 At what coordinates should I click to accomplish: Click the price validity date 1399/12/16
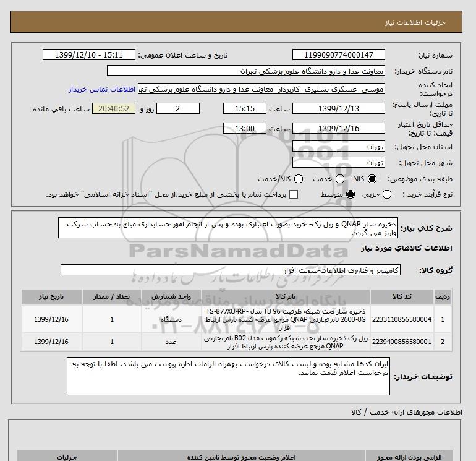(339, 128)
